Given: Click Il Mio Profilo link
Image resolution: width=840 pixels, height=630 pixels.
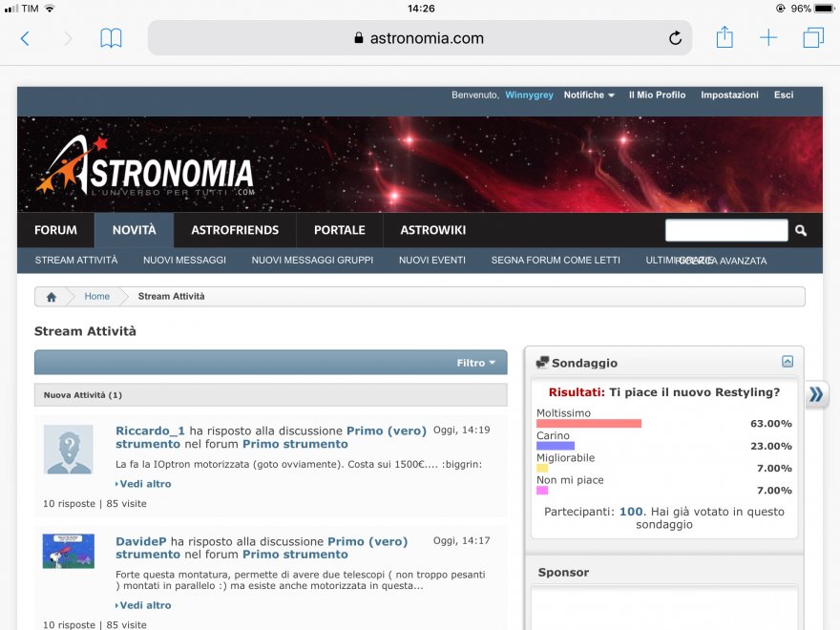Looking at the screenshot, I should 657,95.
